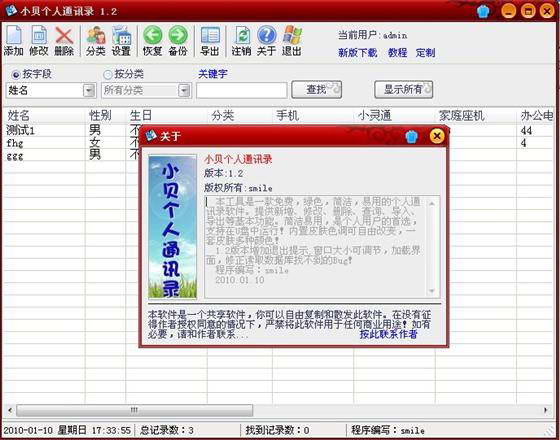Open the 分类 (Category) toolbar icon
This screenshot has width=560, height=440.
point(96,40)
